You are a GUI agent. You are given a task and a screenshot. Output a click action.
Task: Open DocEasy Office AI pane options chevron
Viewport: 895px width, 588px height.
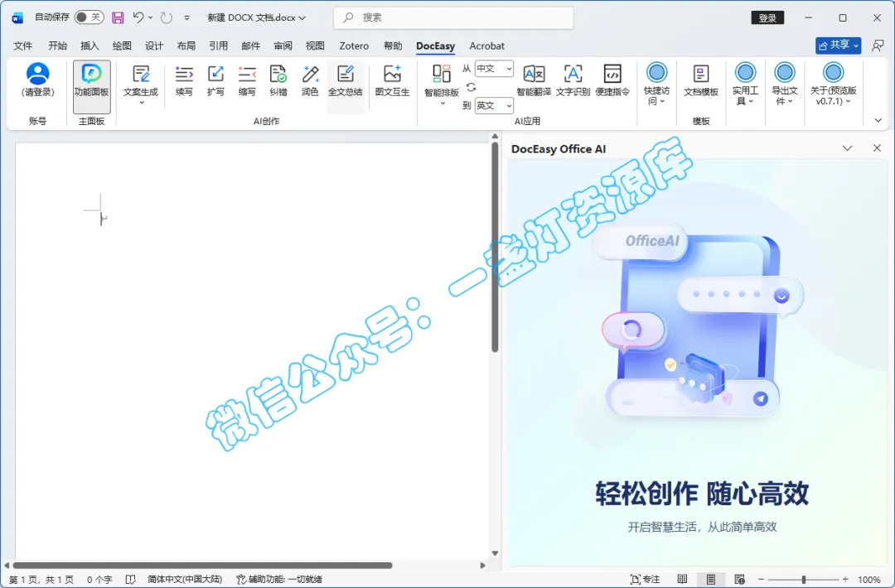pos(847,148)
